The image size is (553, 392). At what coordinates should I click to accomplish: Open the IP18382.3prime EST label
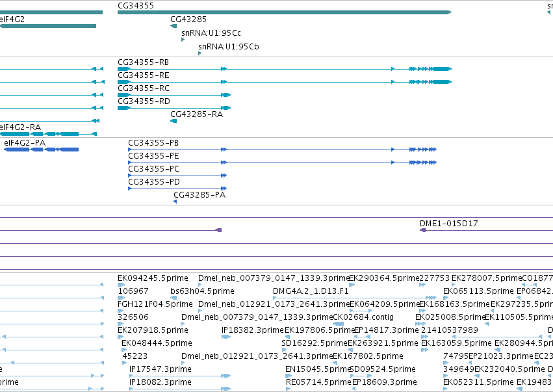(x=253, y=330)
